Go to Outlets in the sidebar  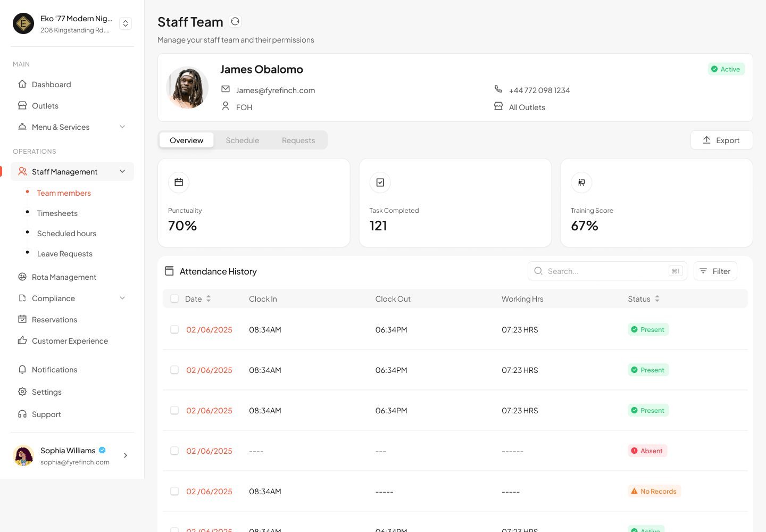(x=45, y=106)
